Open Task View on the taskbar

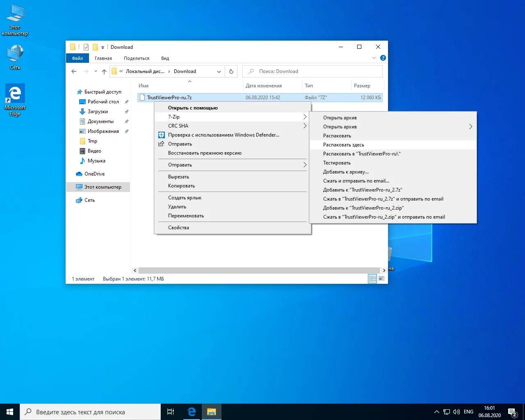point(171,412)
